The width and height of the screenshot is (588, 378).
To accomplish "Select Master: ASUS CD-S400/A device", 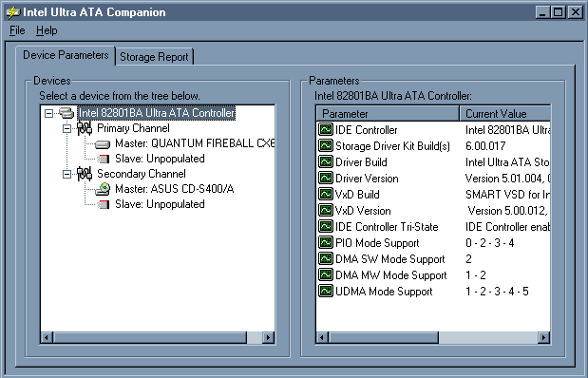I will click(x=175, y=189).
